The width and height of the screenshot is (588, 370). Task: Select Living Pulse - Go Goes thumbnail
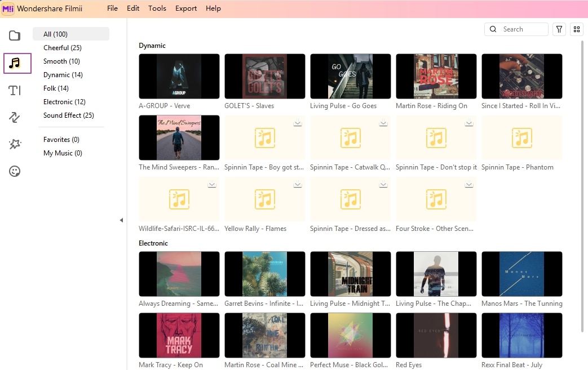[350, 77]
